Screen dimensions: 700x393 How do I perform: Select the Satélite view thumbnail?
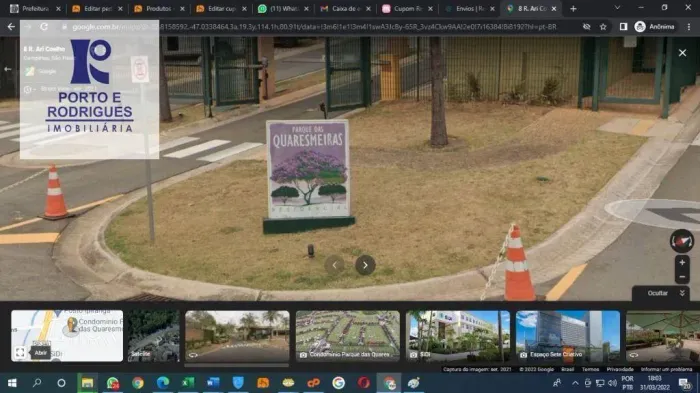[154, 336]
